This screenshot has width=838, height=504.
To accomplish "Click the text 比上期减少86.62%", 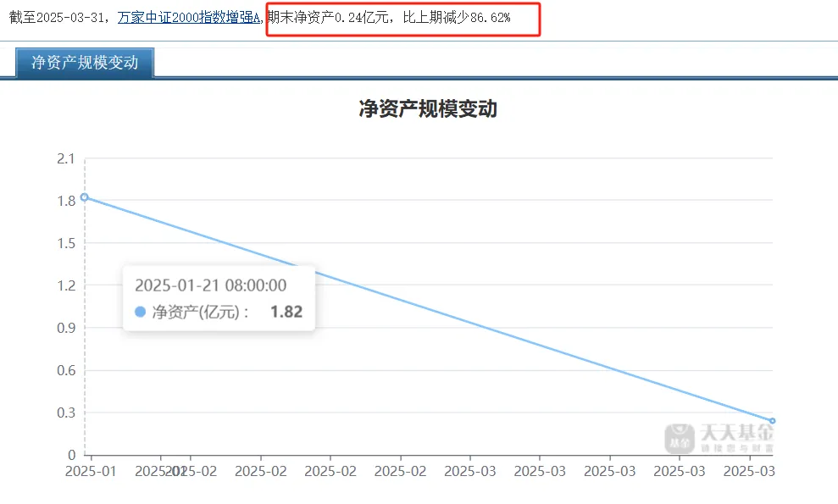I will (x=457, y=18).
